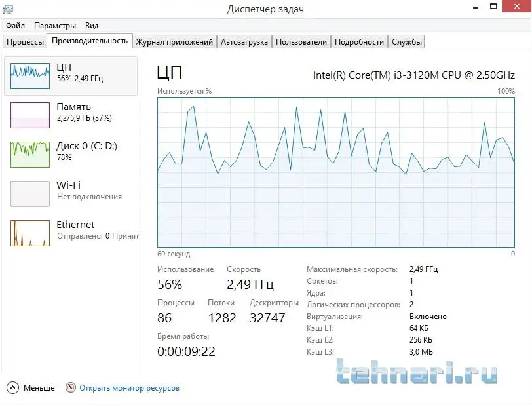Select the Ethernet traffic thumbnail
The image size is (532, 405).
tap(30, 233)
